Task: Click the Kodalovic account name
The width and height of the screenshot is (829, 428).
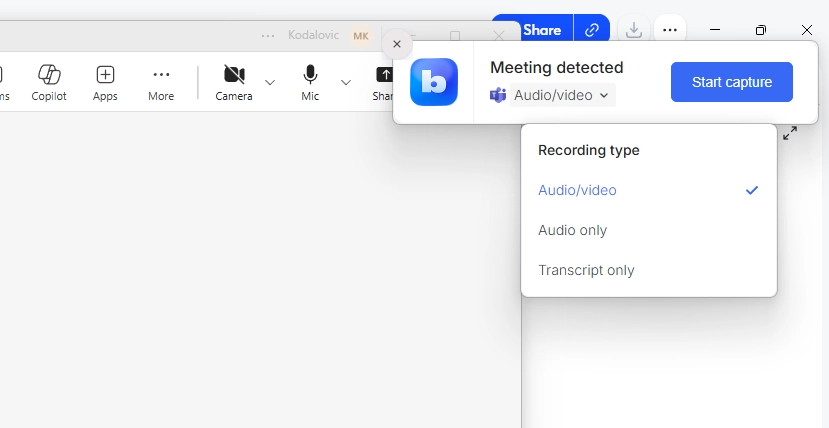Action: (314, 35)
